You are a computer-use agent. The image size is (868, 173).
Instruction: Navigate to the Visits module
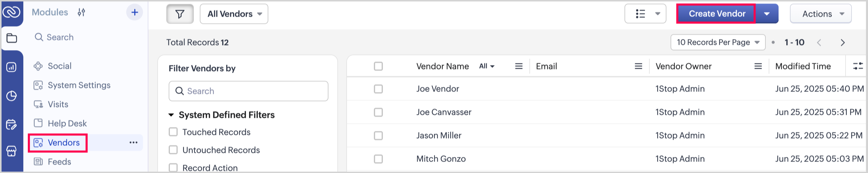[x=58, y=104]
